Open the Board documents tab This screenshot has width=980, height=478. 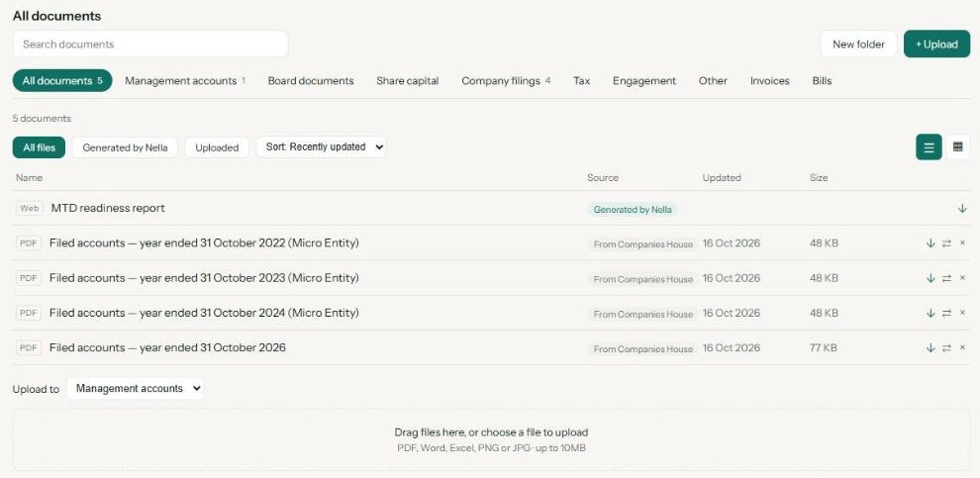(311, 80)
